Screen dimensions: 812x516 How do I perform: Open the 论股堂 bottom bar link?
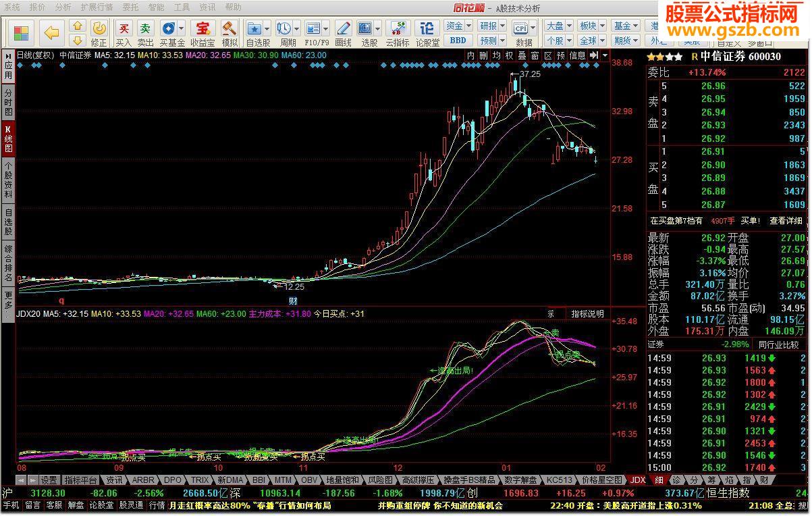(101, 505)
